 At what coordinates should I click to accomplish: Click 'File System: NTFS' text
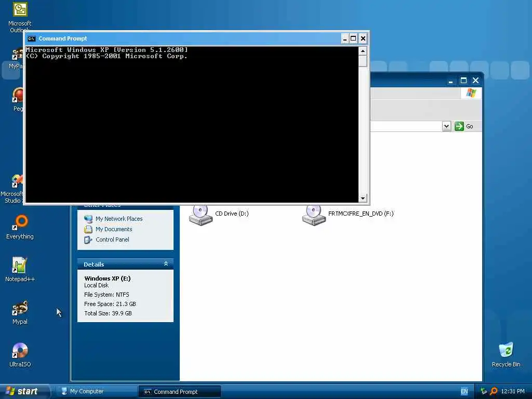tap(107, 295)
